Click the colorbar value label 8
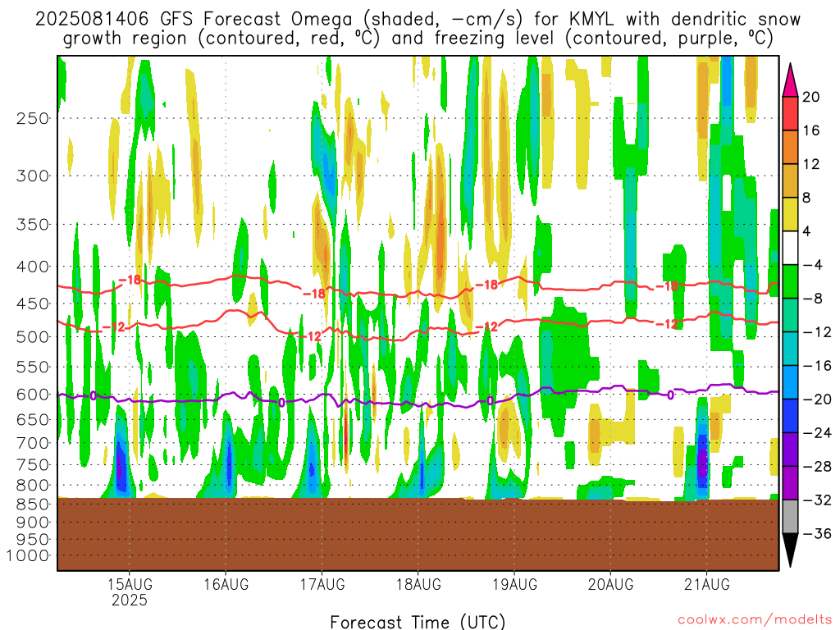This screenshot has height=630, width=840. [x=807, y=198]
